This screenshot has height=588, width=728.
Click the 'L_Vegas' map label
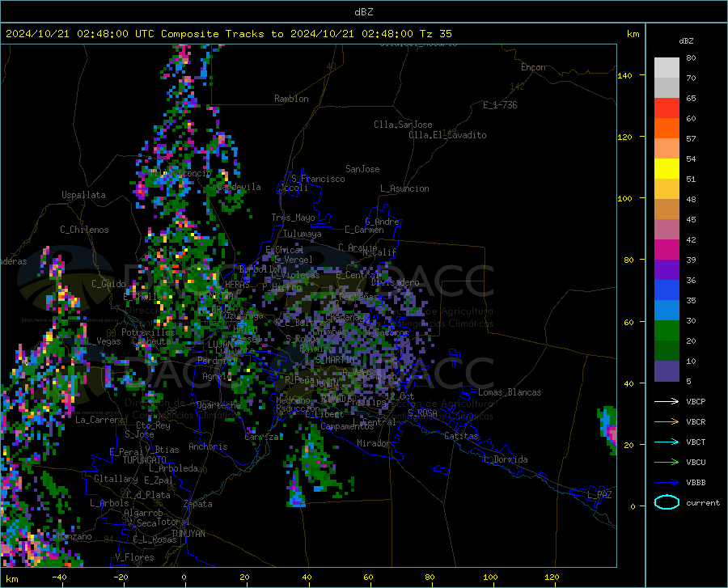(x=104, y=341)
